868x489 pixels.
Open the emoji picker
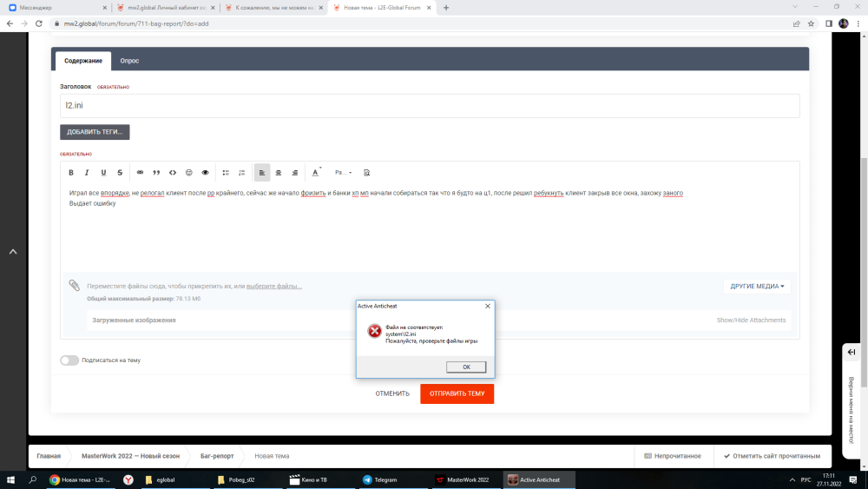click(x=189, y=173)
